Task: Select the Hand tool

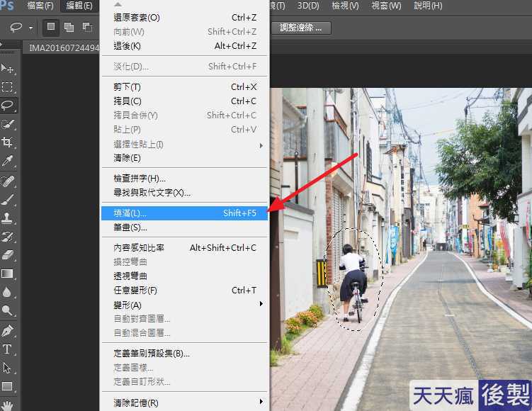Action: click(x=8, y=405)
